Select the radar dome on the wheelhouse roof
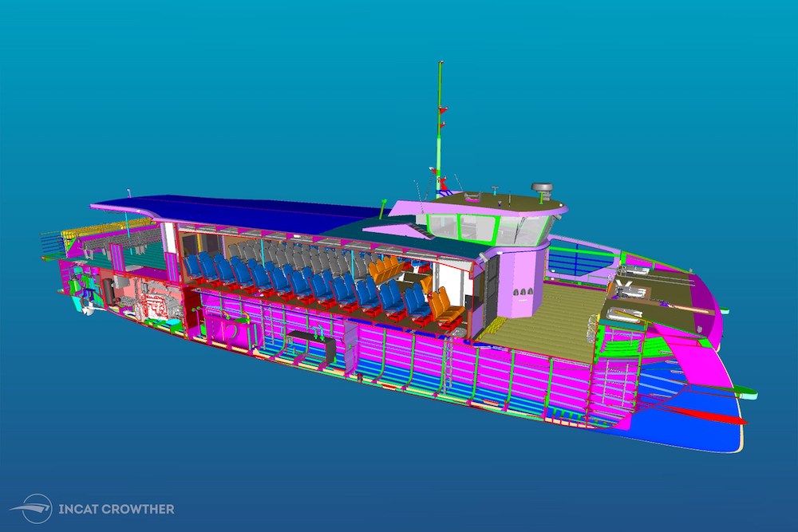 point(542,184)
